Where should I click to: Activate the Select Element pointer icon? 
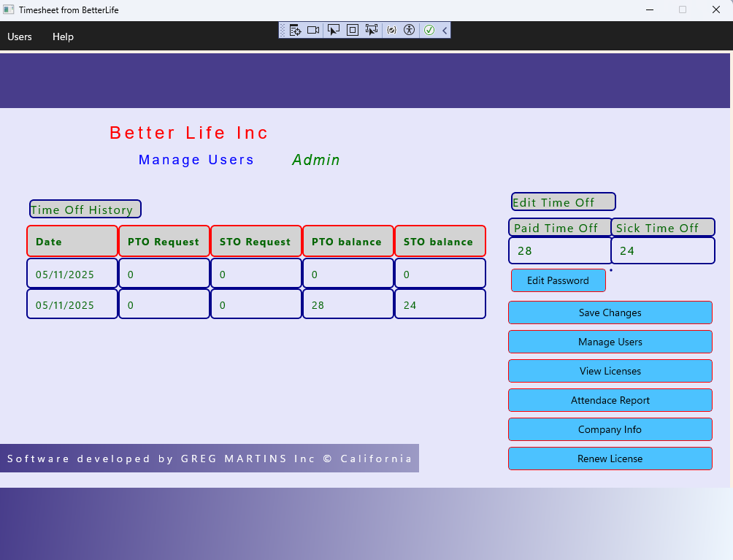[x=334, y=30]
